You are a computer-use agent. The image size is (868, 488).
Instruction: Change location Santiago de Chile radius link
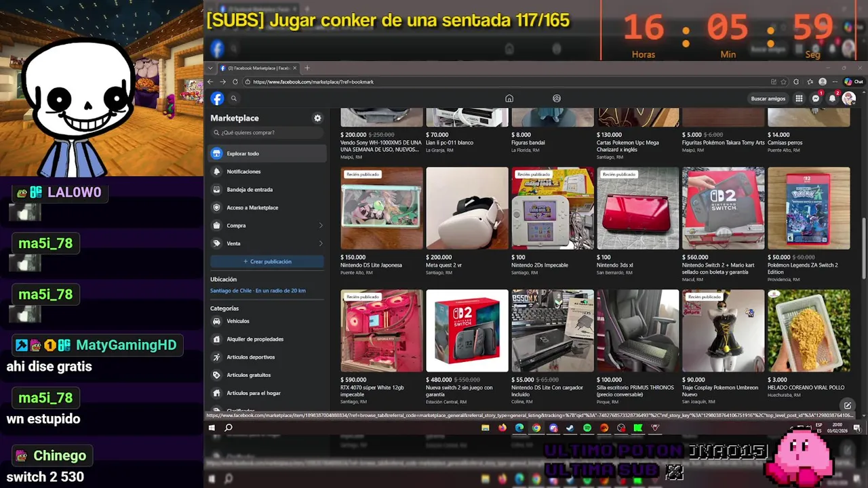[x=258, y=291]
